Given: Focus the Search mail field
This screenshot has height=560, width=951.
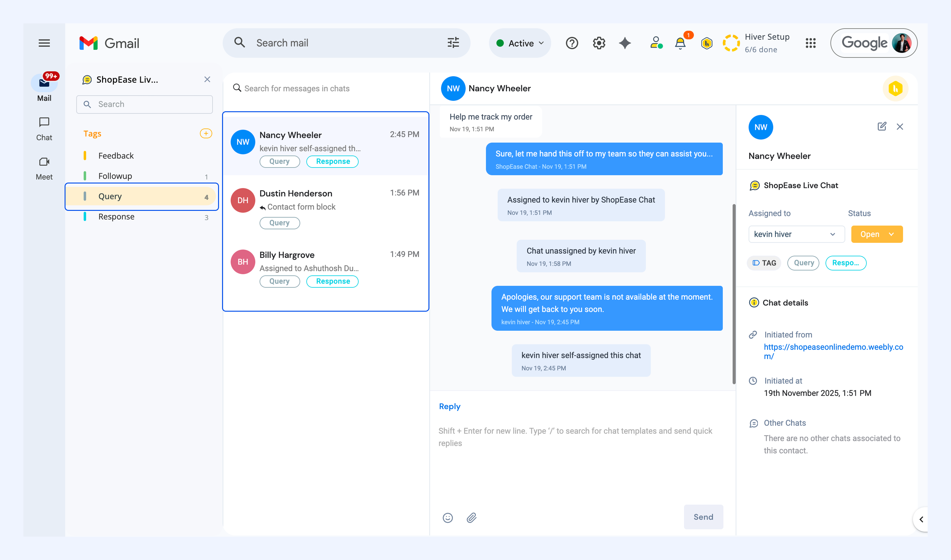Looking at the screenshot, I should pos(347,43).
